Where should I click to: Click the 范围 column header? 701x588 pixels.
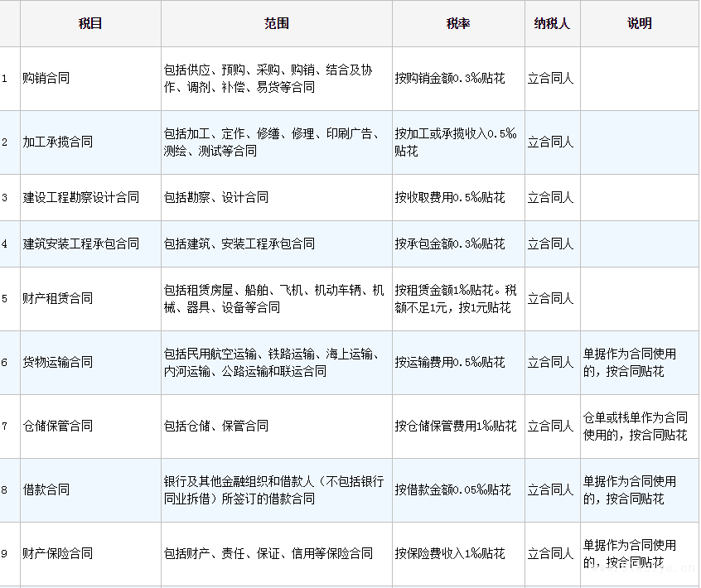tap(277, 24)
